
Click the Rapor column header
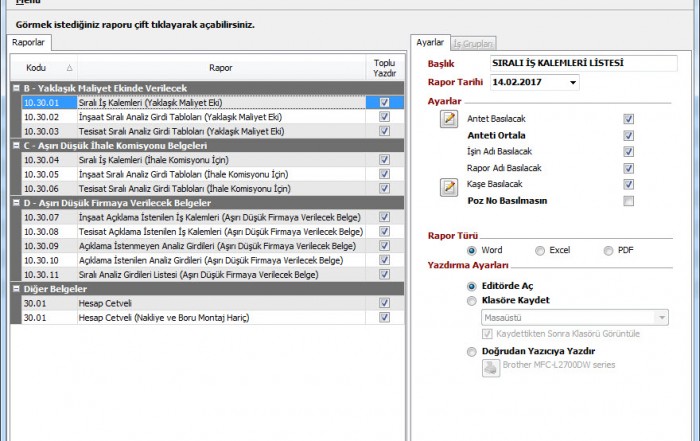coord(220,68)
